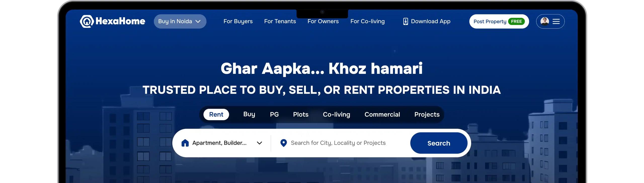This screenshot has width=644, height=183.
Task: Click the HexaHome hexagon logo icon
Action: (87, 21)
